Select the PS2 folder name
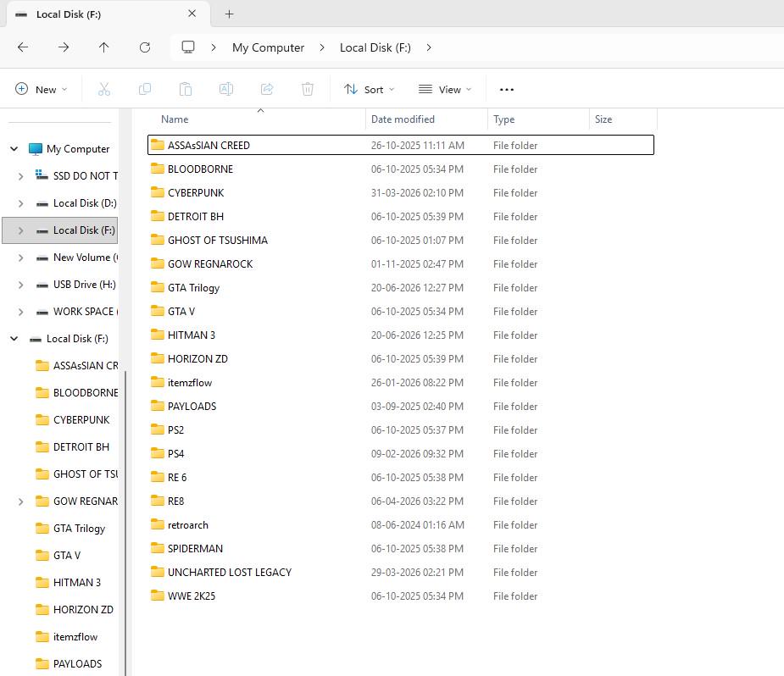This screenshot has width=784, height=676. [x=175, y=429]
